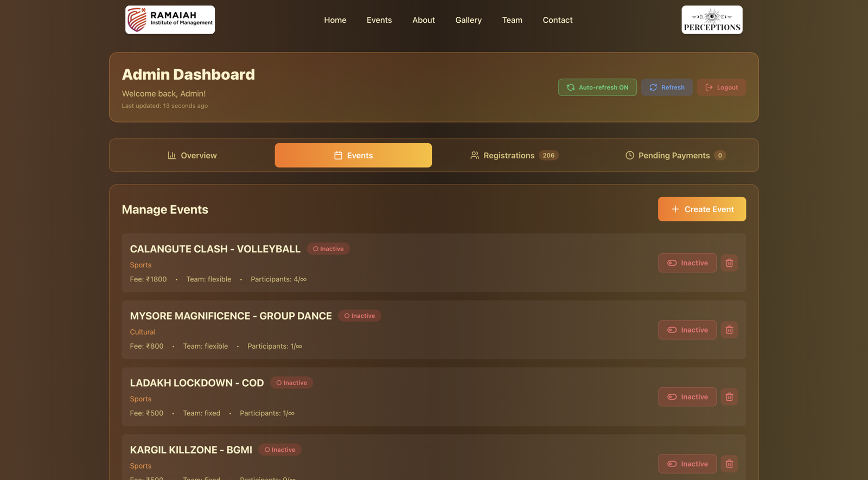
Task: Enable the Kargil Killzone BGMI event
Action: pos(687,464)
